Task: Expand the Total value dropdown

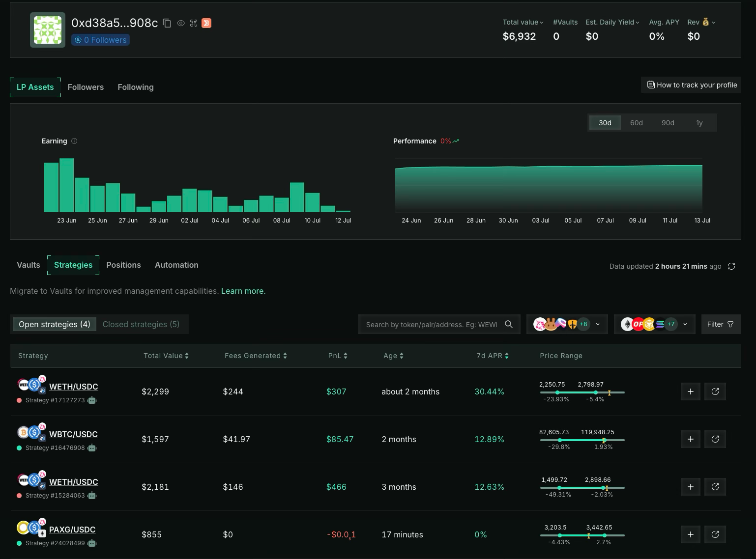Action: pyautogui.click(x=523, y=22)
